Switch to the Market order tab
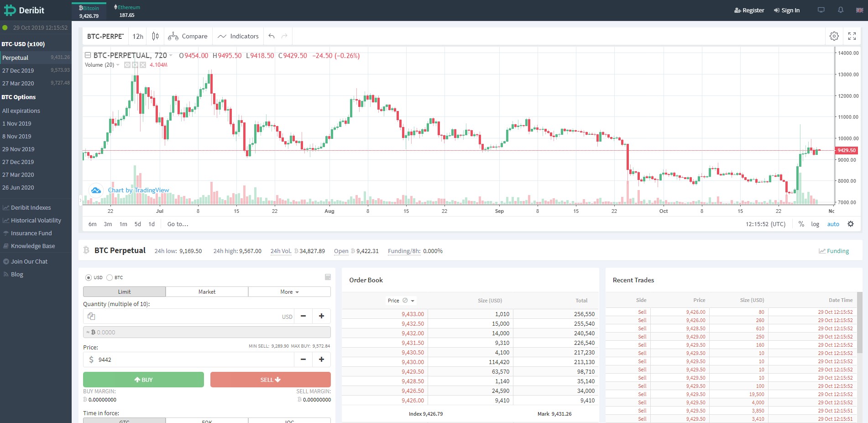This screenshot has width=868, height=423. click(207, 291)
